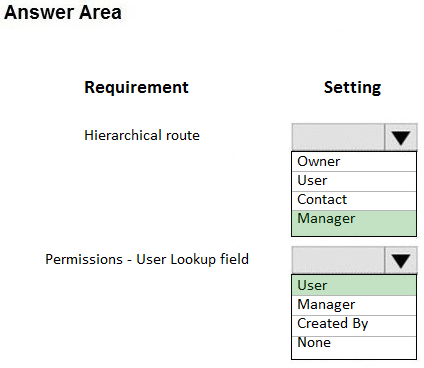Open the Permissions User Lookup dropdown arrow
This screenshot has height=368, width=424.
401,260
